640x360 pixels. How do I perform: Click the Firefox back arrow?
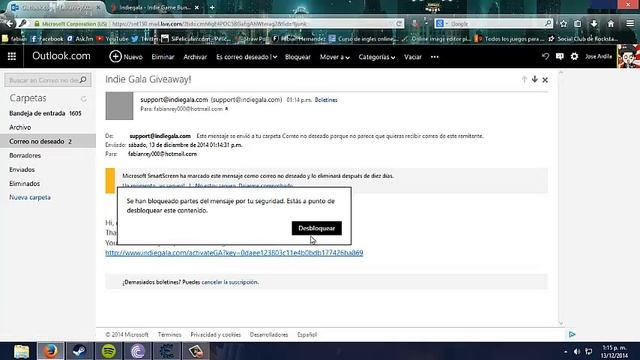10,24
